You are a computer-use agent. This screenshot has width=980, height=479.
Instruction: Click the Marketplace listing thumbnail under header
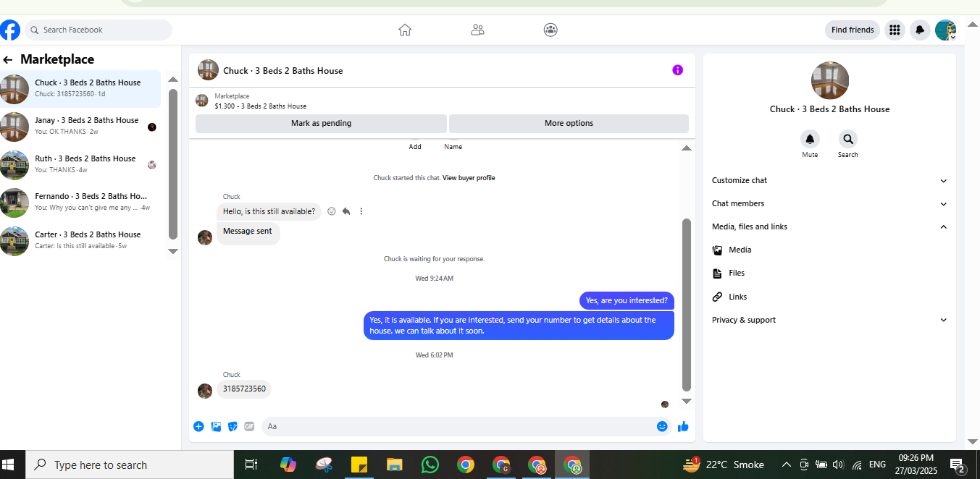[x=202, y=101]
